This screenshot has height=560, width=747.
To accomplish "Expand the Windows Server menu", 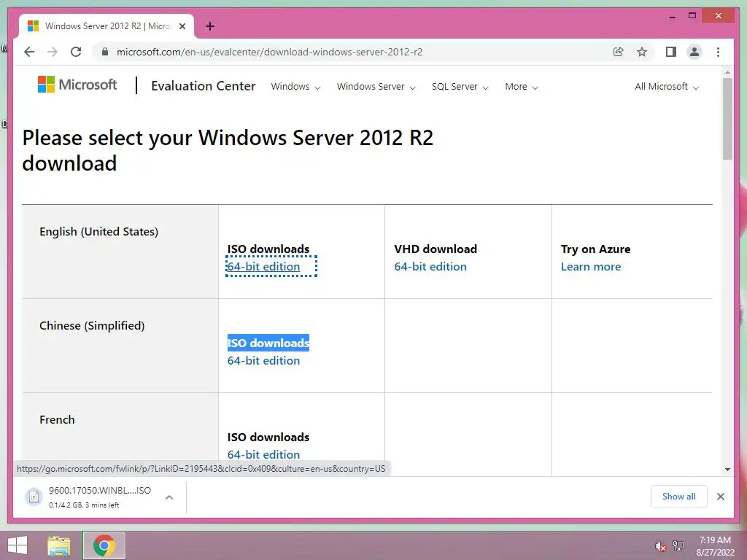I will (376, 87).
